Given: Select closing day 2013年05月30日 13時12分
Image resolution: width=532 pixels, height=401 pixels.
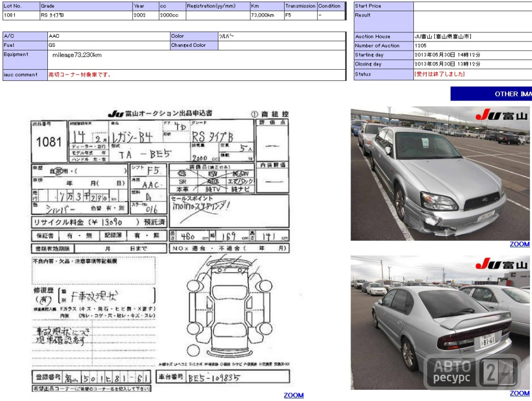Looking at the screenshot, I should (447, 64).
